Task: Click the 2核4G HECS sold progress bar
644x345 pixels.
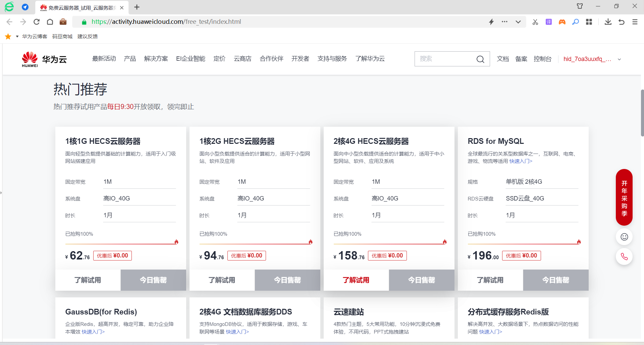Action: (390, 244)
